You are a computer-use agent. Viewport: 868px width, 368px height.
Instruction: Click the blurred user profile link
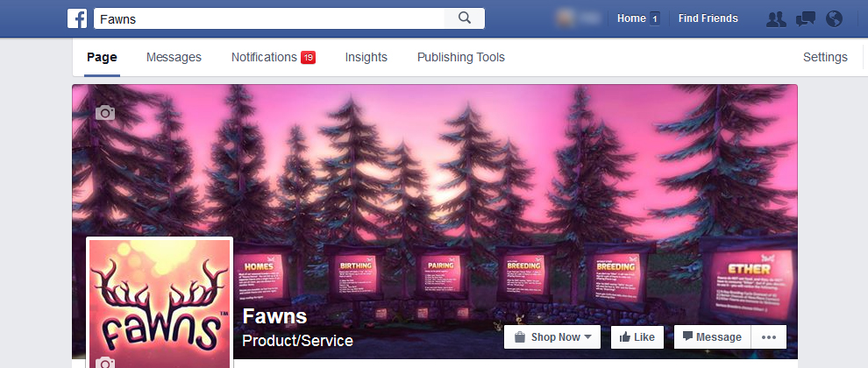pyautogui.click(x=579, y=18)
